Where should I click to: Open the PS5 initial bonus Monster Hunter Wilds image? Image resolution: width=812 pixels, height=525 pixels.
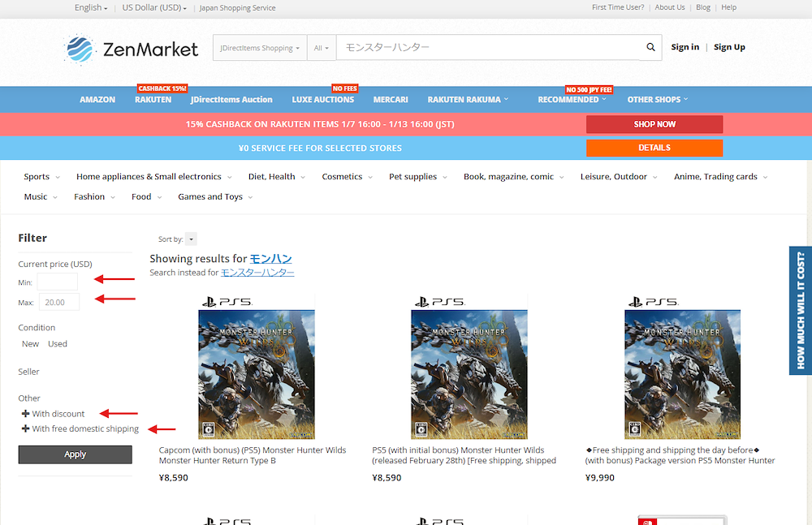tap(469, 367)
